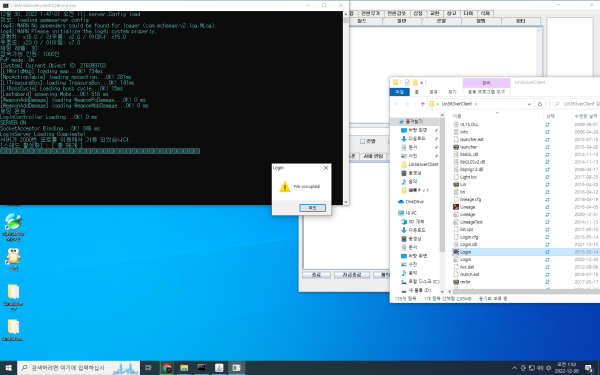Click the 저장종료 button in server manager
This screenshot has width=600, height=375.
(352, 275)
